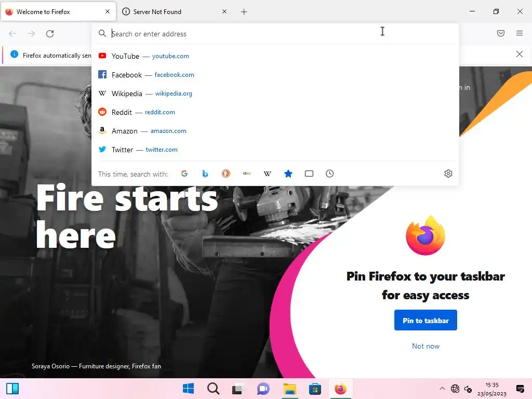Open the Pocket save icon
The height and width of the screenshot is (399, 532).
(500, 33)
